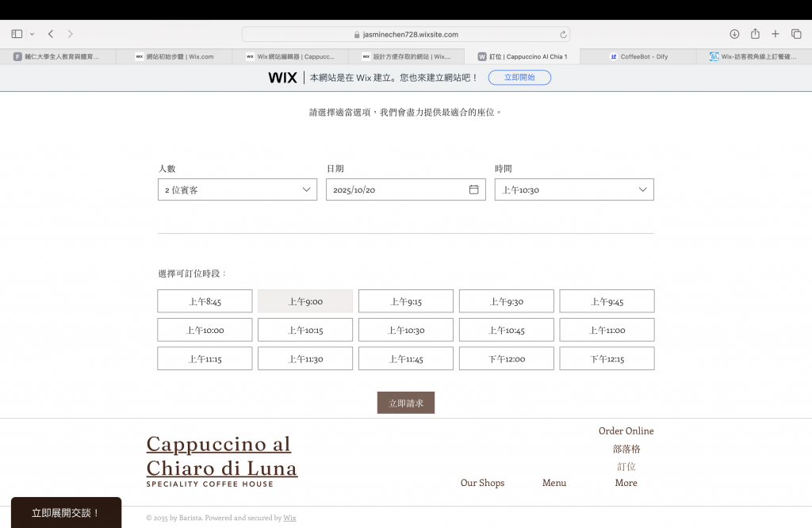Click the 立即開始 banner button
812x528 pixels.
pos(519,78)
